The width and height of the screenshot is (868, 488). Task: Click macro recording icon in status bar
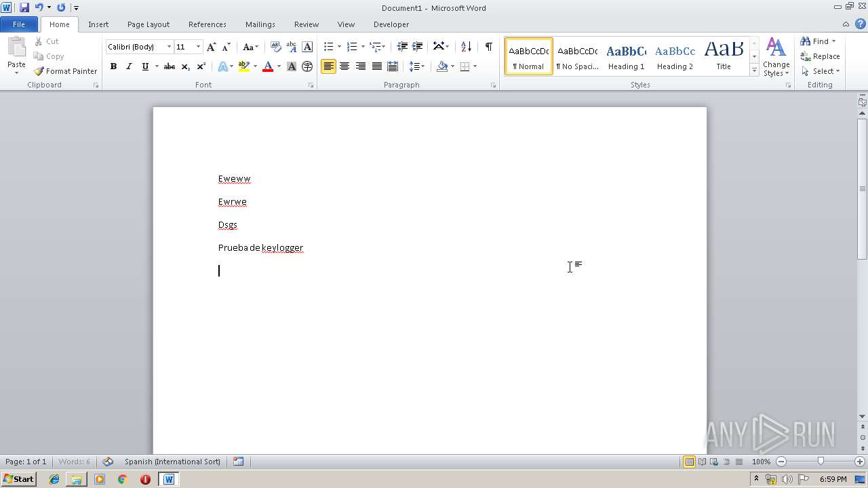tap(238, 462)
